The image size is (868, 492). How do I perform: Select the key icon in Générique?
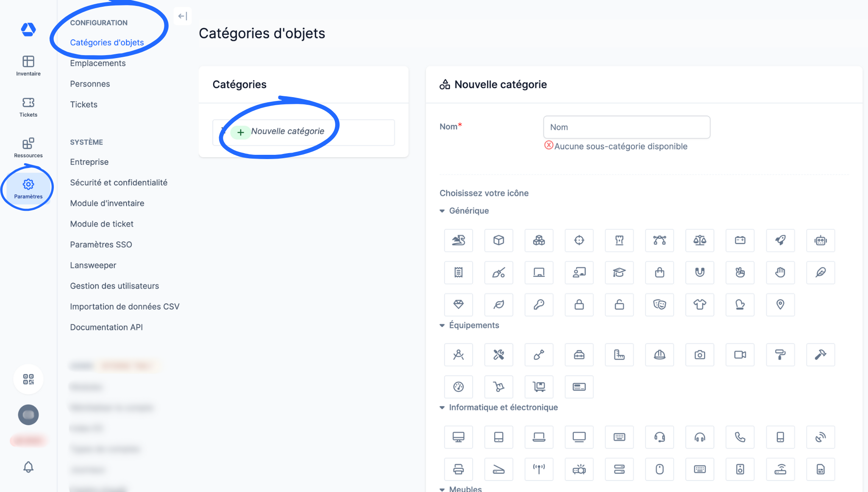(x=539, y=305)
